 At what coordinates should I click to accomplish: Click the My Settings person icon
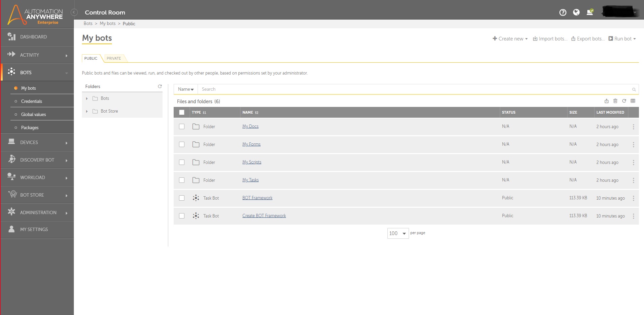(x=11, y=229)
